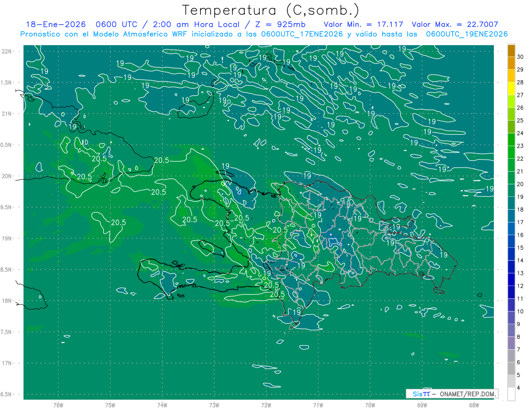Pick the dark blue swatch between 11 and 12
Image resolution: width=532 pixels, height=411 pixels.
coord(511,292)
